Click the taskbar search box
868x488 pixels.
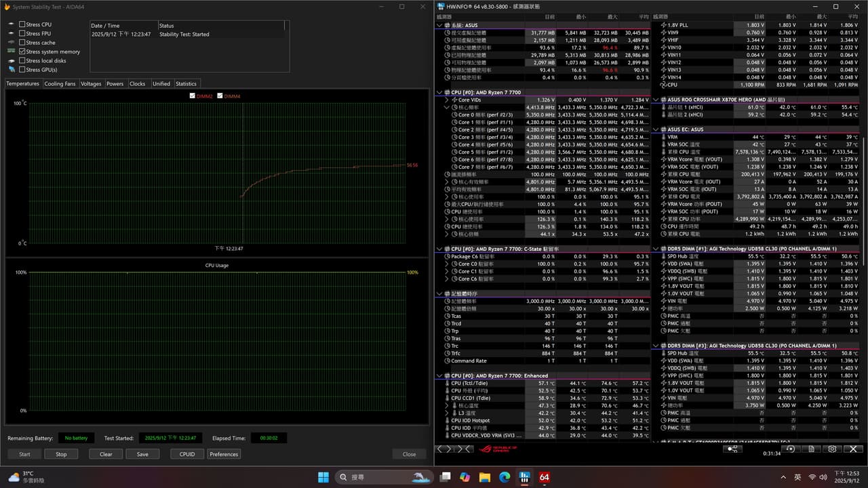(x=383, y=477)
